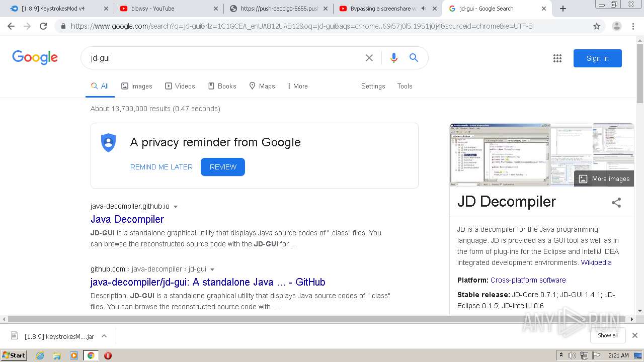Open downloaded KeystrokesMod jar file

click(59, 336)
